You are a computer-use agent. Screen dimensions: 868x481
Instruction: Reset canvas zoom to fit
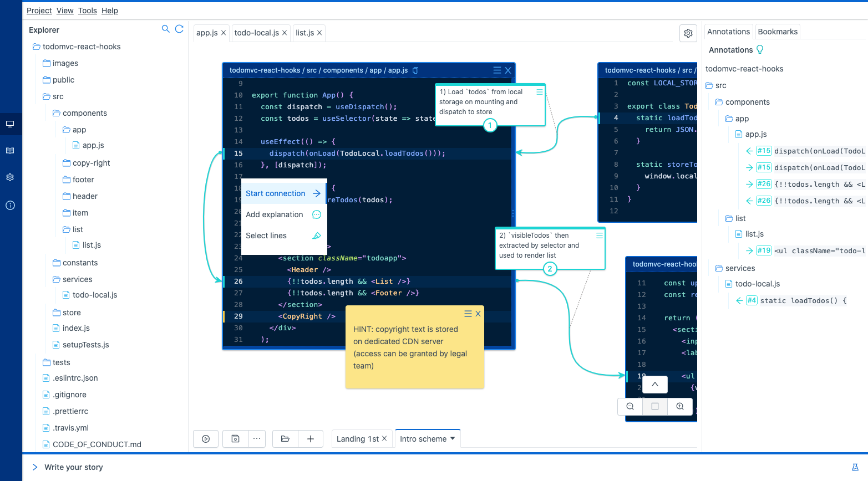(655, 406)
